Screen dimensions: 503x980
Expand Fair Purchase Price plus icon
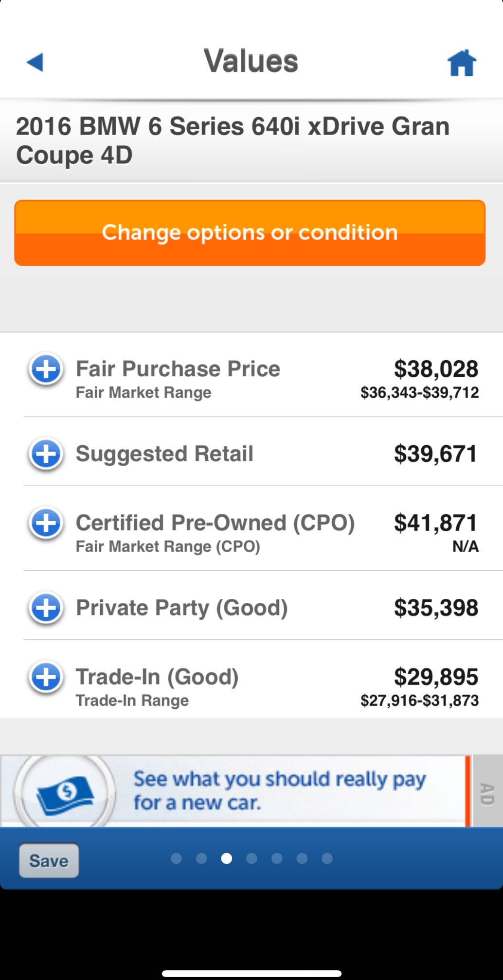(x=46, y=370)
